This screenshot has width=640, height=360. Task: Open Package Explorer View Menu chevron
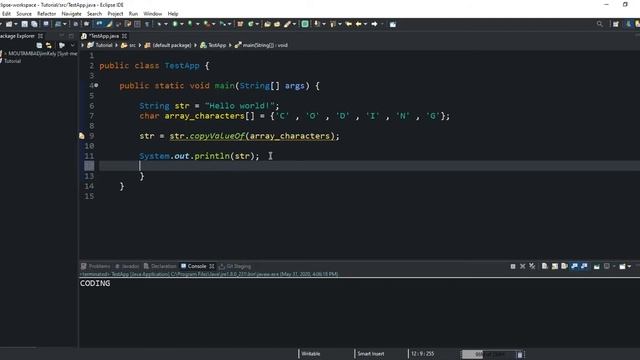(72, 45)
